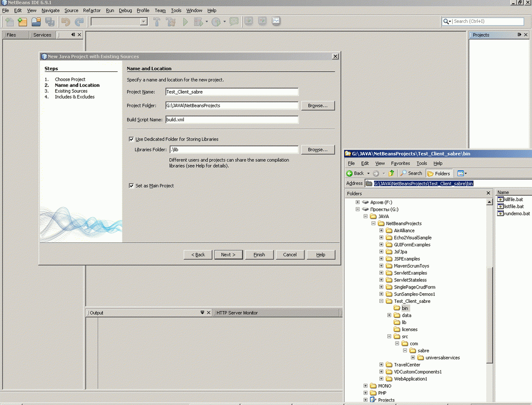Minimize the Files/Services panel group
Viewport: 532px width, 405px height.
point(73,35)
